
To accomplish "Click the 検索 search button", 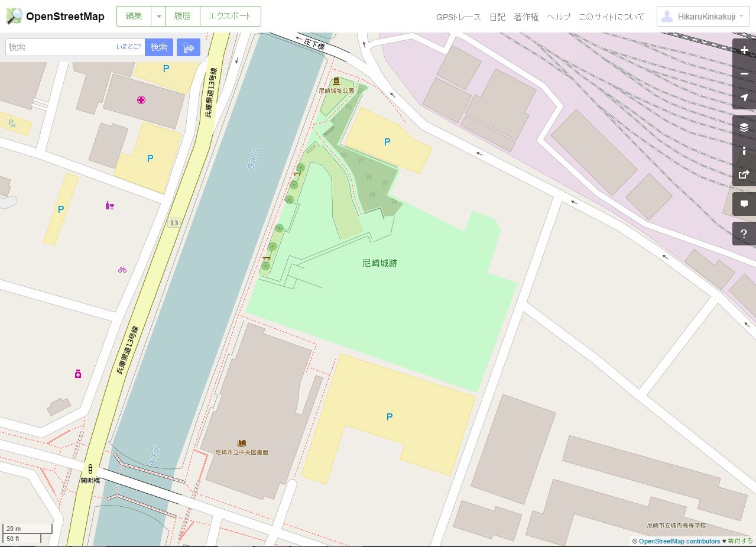I will click(159, 47).
